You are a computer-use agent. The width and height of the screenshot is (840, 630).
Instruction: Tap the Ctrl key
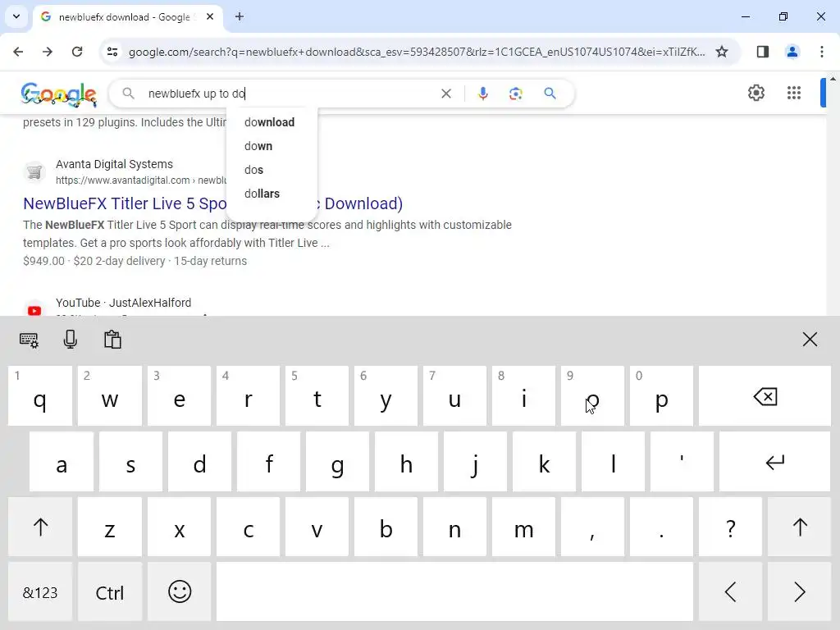click(110, 592)
